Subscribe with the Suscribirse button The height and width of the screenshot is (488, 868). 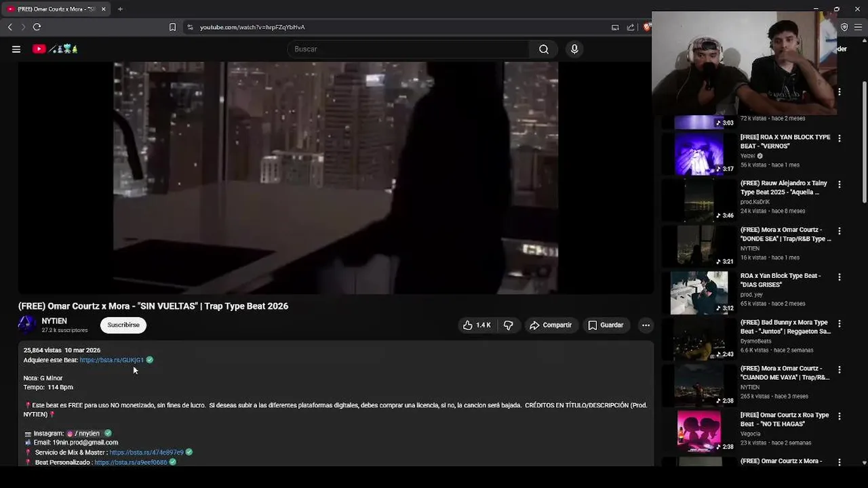[123, 325]
